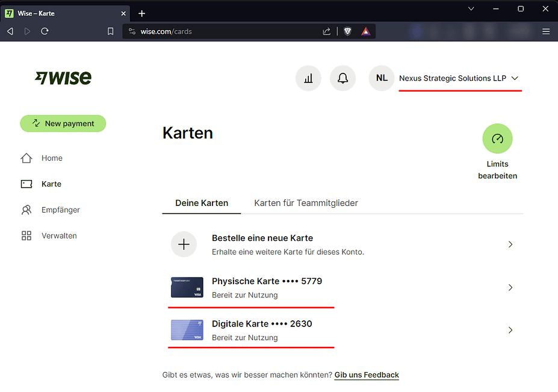Click the Wise logo
The image size is (558, 392).
[x=63, y=78]
